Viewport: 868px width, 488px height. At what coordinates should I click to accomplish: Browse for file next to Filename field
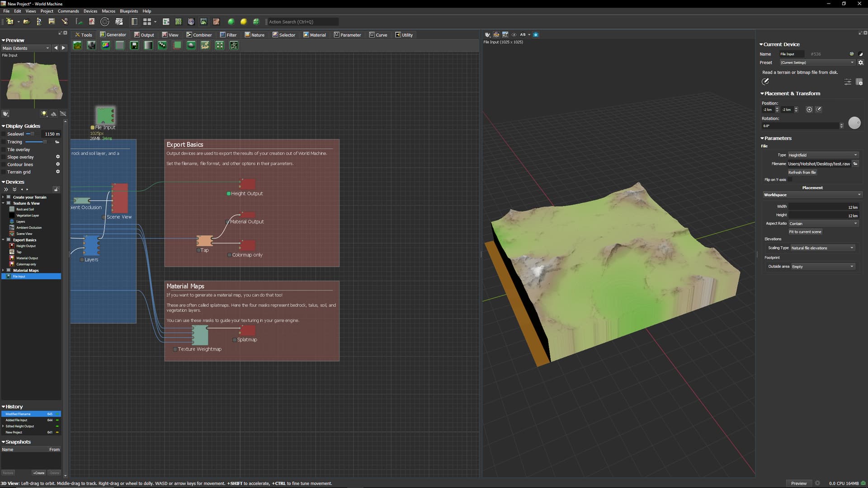point(855,164)
